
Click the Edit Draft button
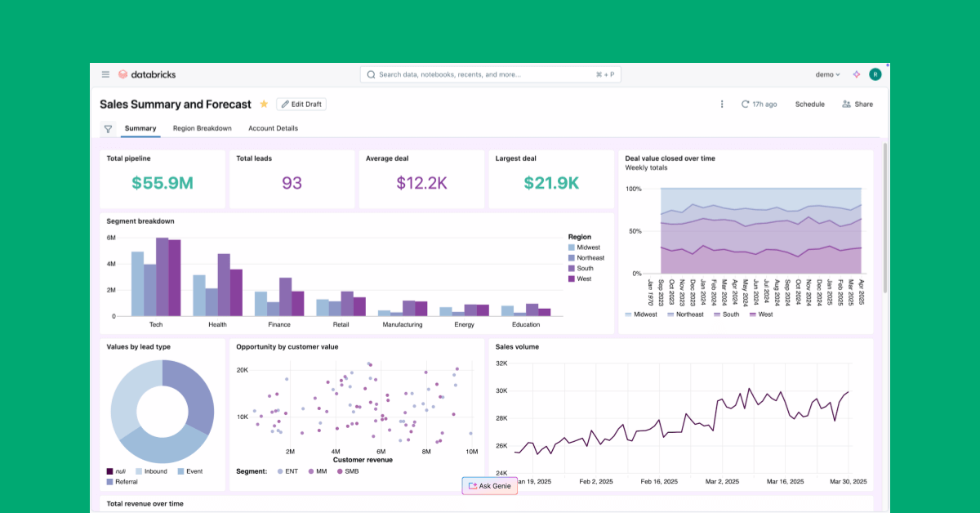pyautogui.click(x=301, y=105)
